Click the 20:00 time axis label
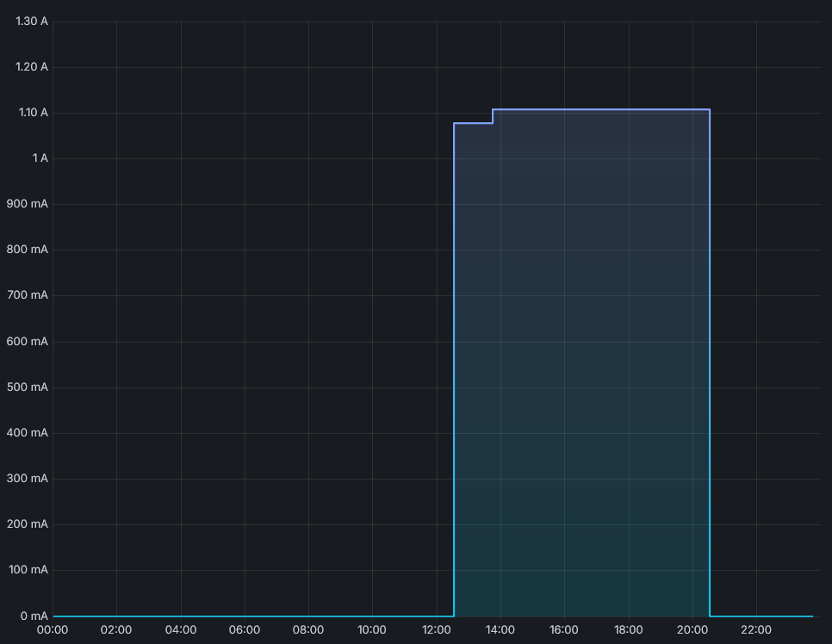This screenshot has width=832, height=644. pyautogui.click(x=692, y=630)
